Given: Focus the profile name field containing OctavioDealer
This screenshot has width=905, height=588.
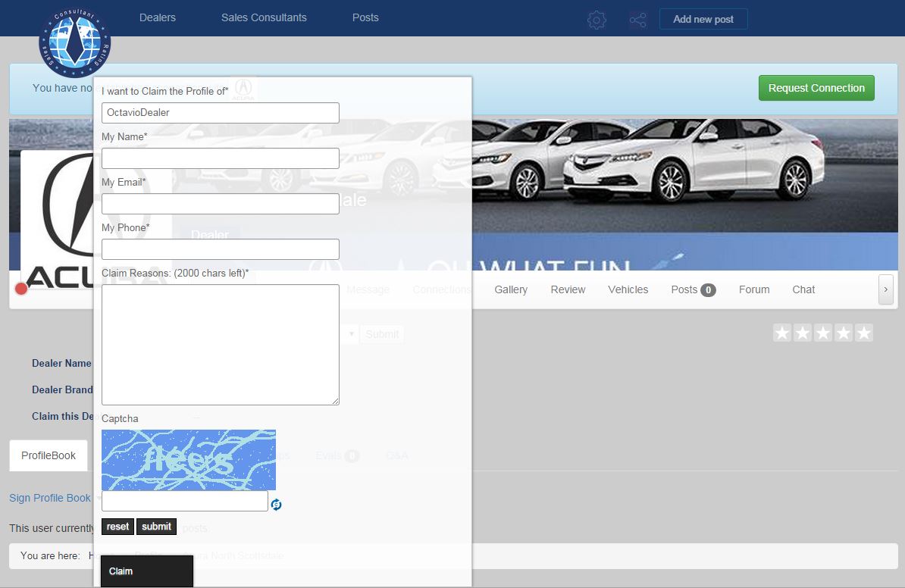Looking at the screenshot, I should [221, 112].
